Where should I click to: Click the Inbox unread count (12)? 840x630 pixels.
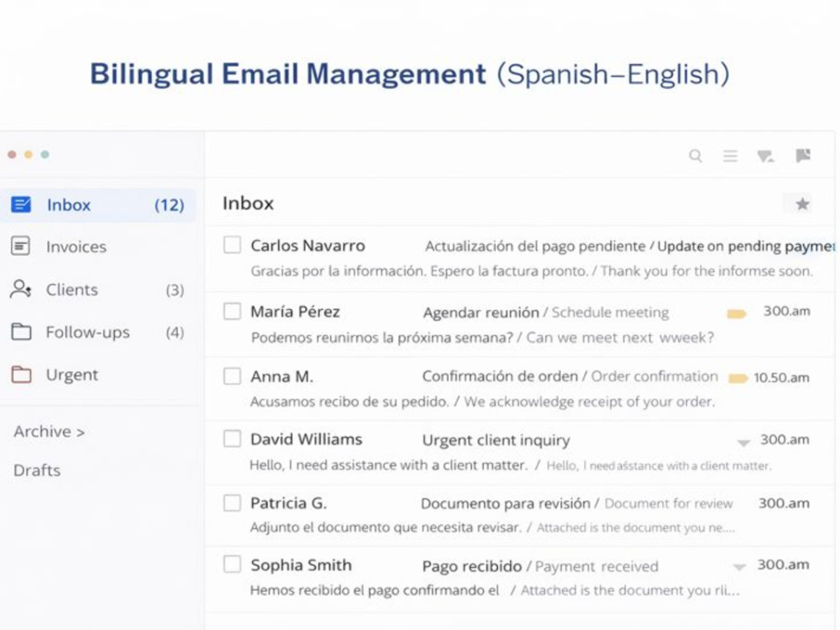pyautogui.click(x=170, y=205)
